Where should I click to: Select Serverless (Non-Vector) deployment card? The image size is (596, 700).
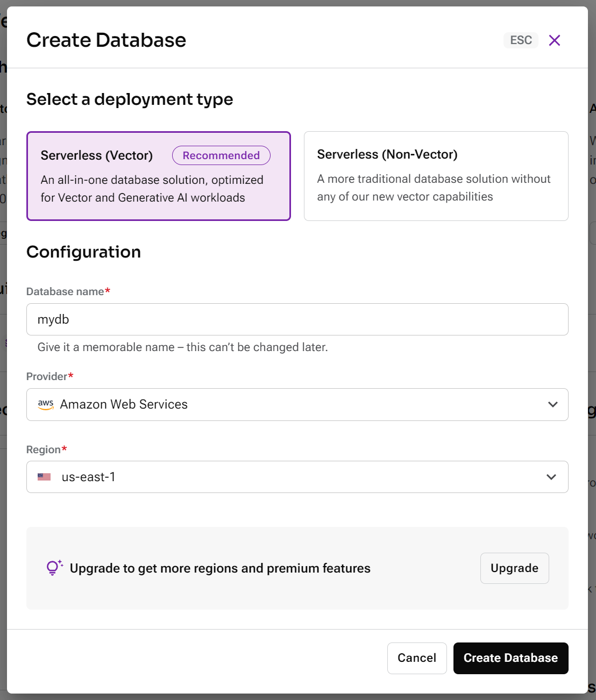[x=436, y=176]
